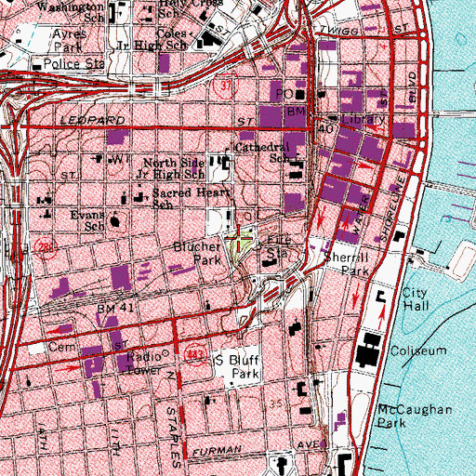Click the FURMAN avenue name
Screen dimensions: 476x476
click(x=217, y=451)
